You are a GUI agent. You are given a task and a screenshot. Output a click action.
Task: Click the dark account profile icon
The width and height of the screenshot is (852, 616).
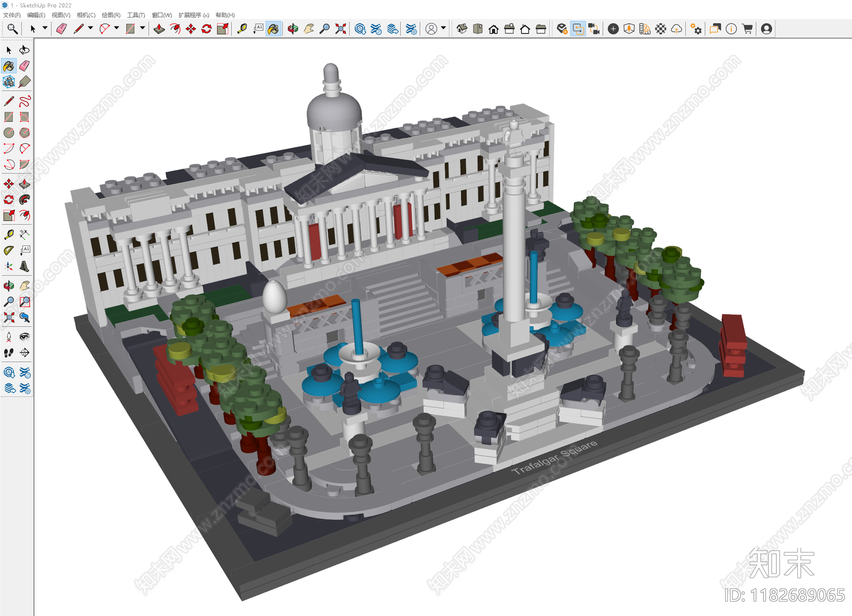click(767, 29)
